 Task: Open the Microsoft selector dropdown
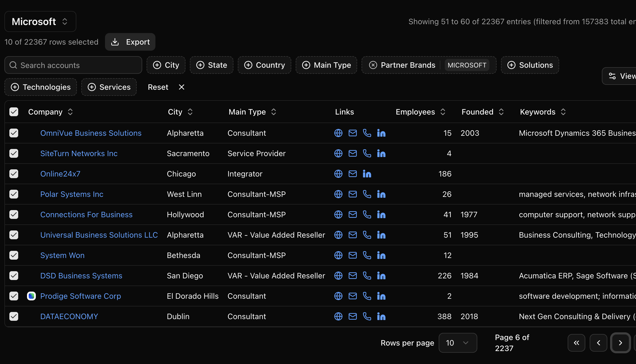pos(40,21)
